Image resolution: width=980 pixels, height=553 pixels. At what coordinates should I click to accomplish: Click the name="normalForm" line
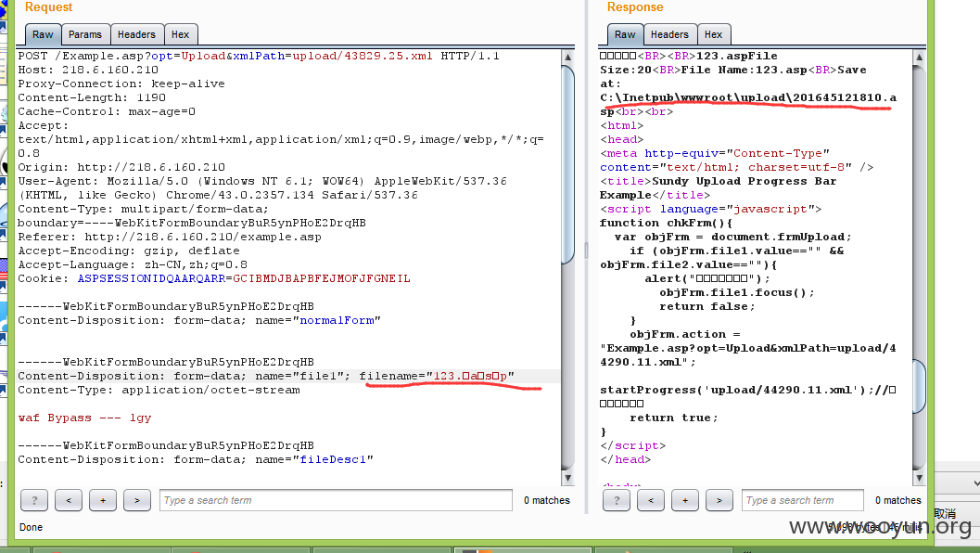tap(199, 320)
